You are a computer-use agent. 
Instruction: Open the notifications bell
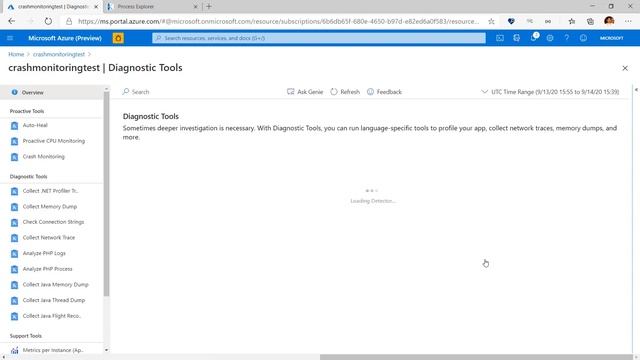(x=533, y=38)
